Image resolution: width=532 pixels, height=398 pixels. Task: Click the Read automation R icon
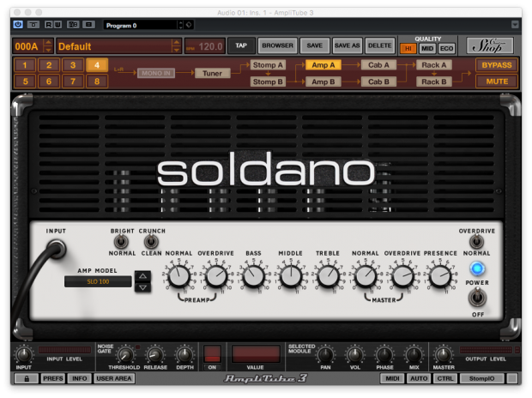pos(49,25)
